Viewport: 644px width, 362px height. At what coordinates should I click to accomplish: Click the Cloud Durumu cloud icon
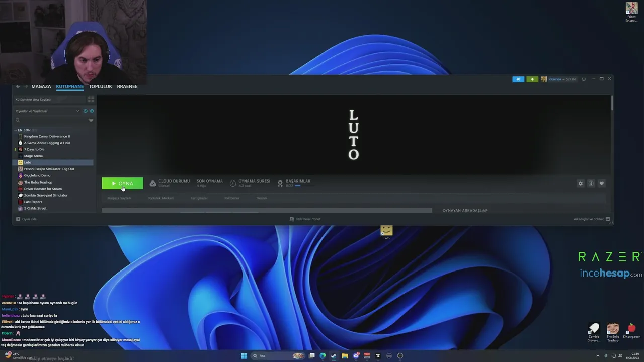[x=153, y=184]
